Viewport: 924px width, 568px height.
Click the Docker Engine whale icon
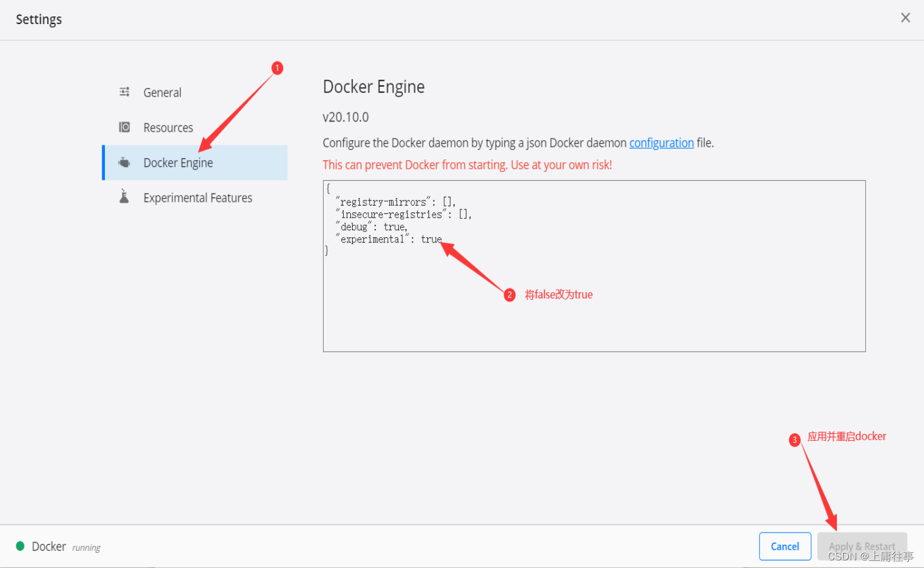(x=125, y=163)
